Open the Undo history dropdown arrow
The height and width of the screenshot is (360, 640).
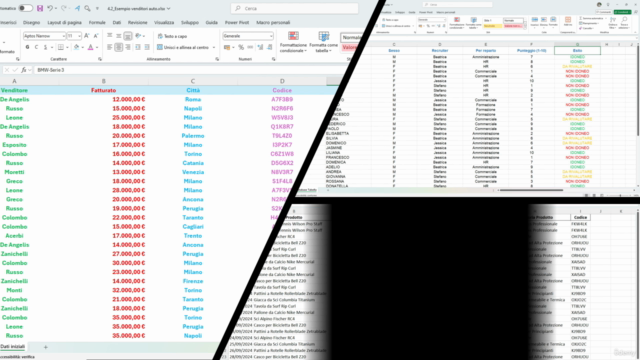click(56, 9)
